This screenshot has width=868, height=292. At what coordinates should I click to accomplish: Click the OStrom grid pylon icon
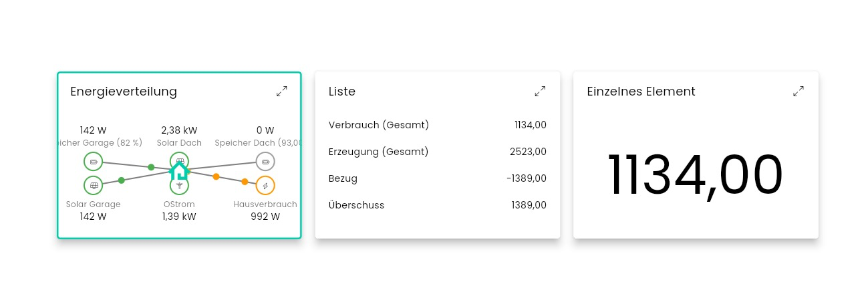[x=179, y=186]
